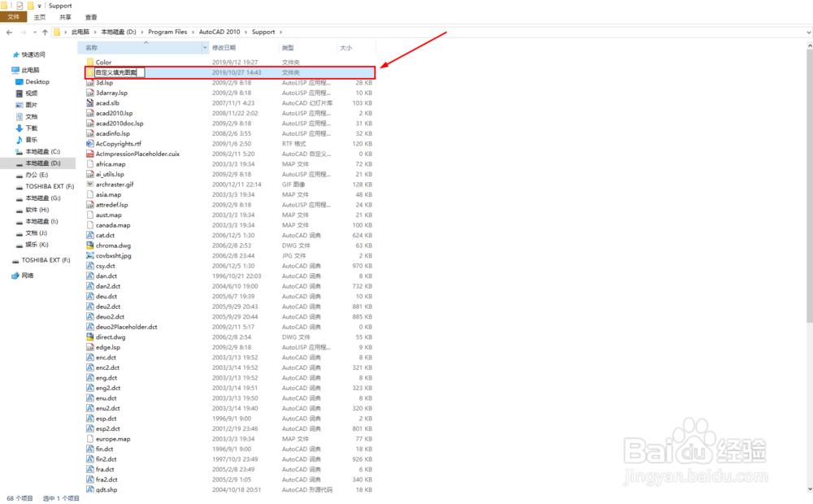Click AcImpressionPlaceholder.cuix file icon
Viewport: 813px width, 504px height.
90,154
